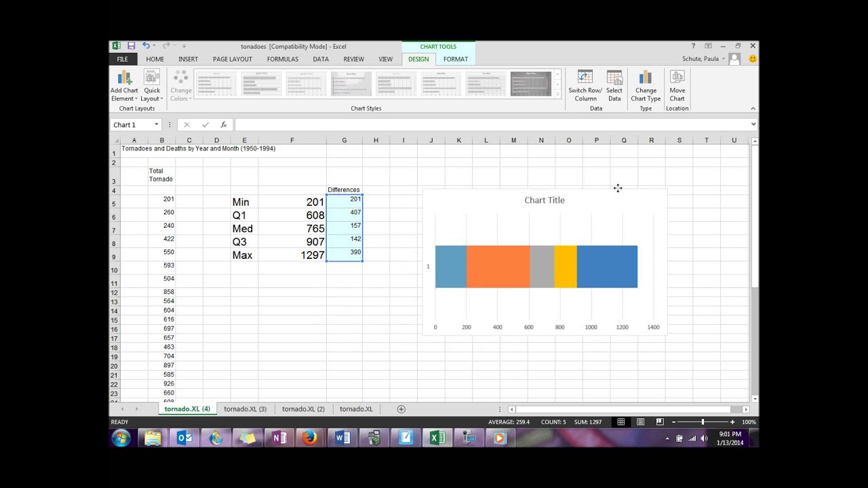868x488 pixels.
Task: Collapse the ribbon arrow
Action: coord(753,108)
